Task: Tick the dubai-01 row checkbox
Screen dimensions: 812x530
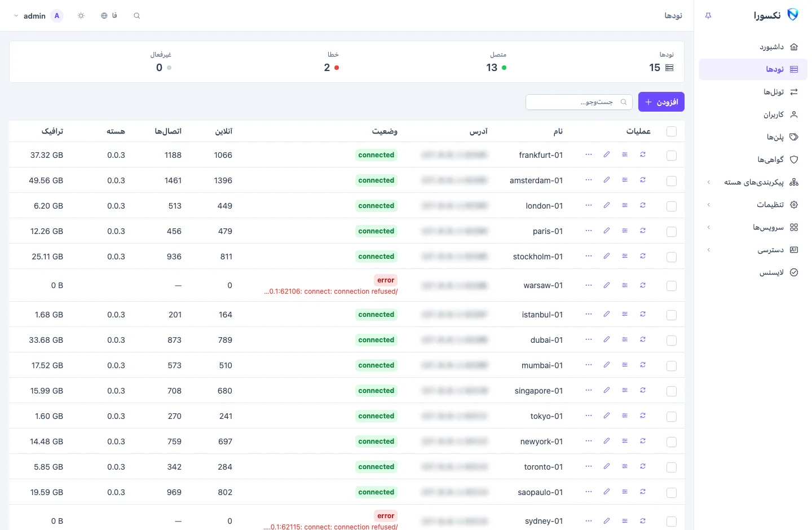Action: 672,341
